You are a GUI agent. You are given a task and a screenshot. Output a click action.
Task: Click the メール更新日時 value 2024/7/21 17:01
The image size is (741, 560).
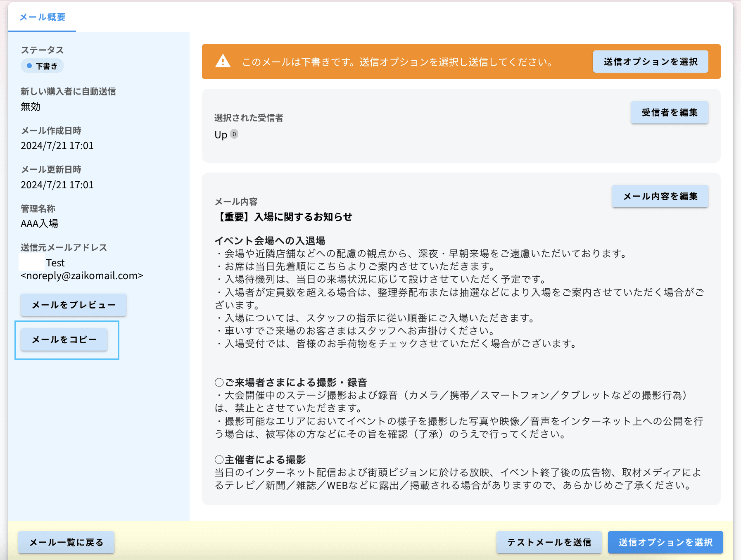pyautogui.click(x=57, y=185)
